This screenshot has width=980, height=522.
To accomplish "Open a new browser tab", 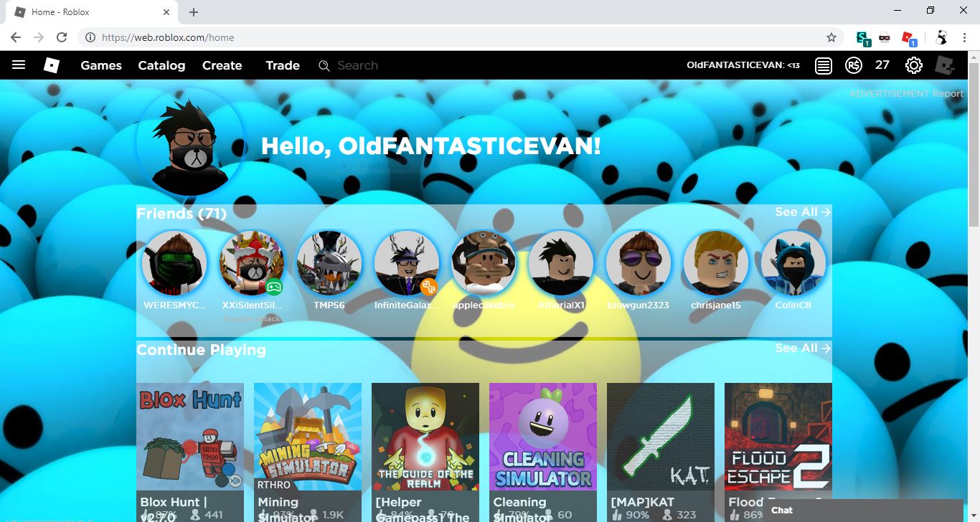I will [x=194, y=12].
